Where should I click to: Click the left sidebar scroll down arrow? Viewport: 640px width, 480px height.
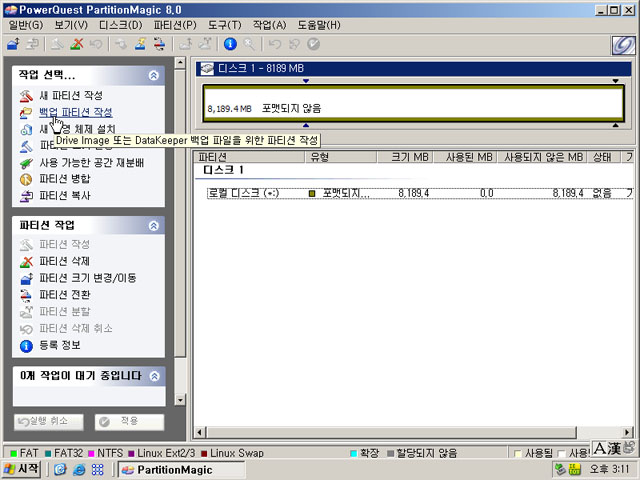180,400
